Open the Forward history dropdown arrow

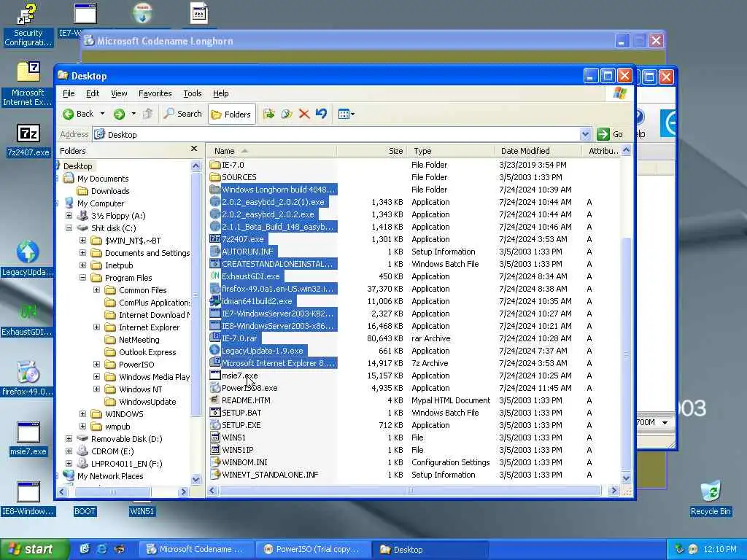[x=133, y=114]
